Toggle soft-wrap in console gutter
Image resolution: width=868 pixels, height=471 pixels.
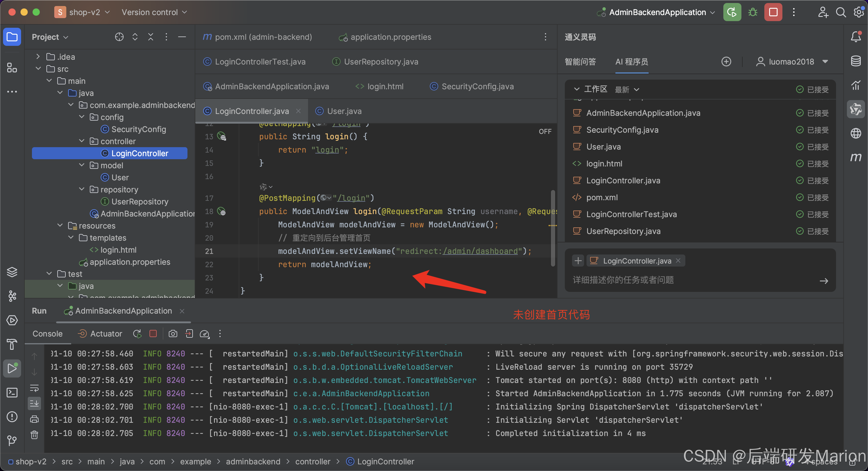[x=34, y=388]
